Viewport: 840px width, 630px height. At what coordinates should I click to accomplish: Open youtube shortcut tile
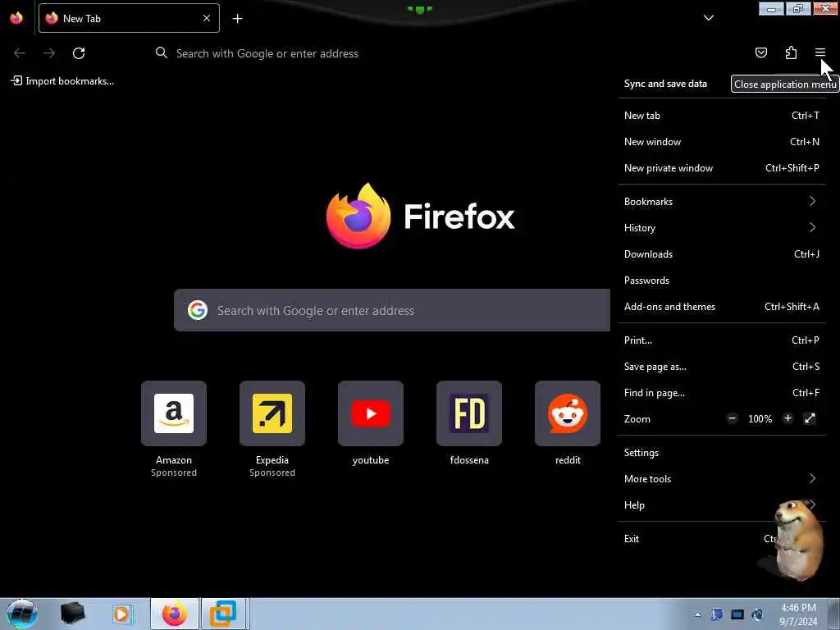click(371, 423)
